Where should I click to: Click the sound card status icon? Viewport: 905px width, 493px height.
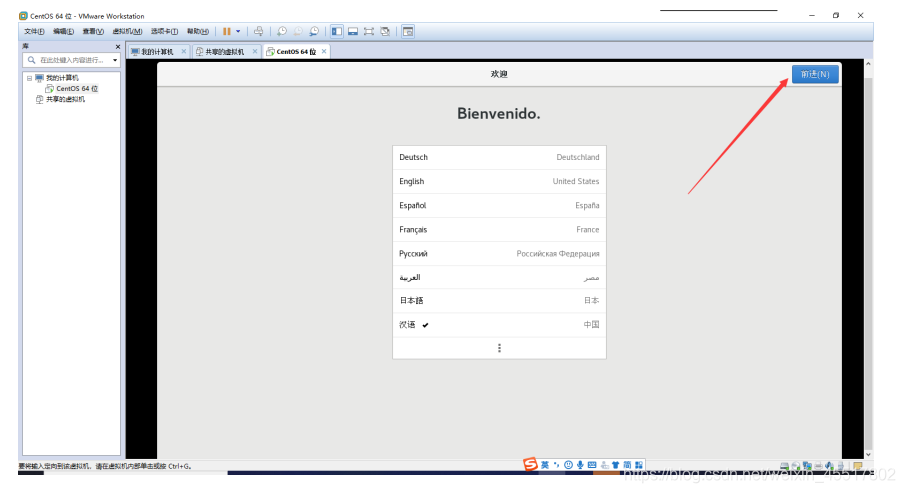(829, 466)
